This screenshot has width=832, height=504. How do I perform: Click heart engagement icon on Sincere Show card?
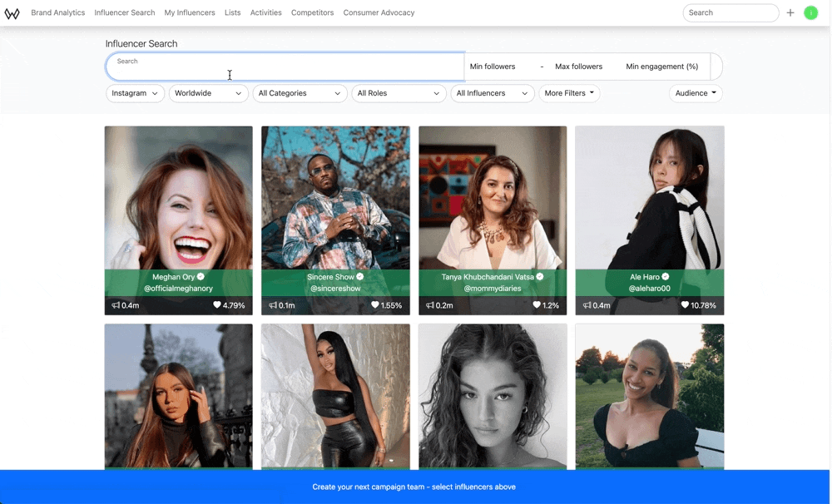(374, 304)
